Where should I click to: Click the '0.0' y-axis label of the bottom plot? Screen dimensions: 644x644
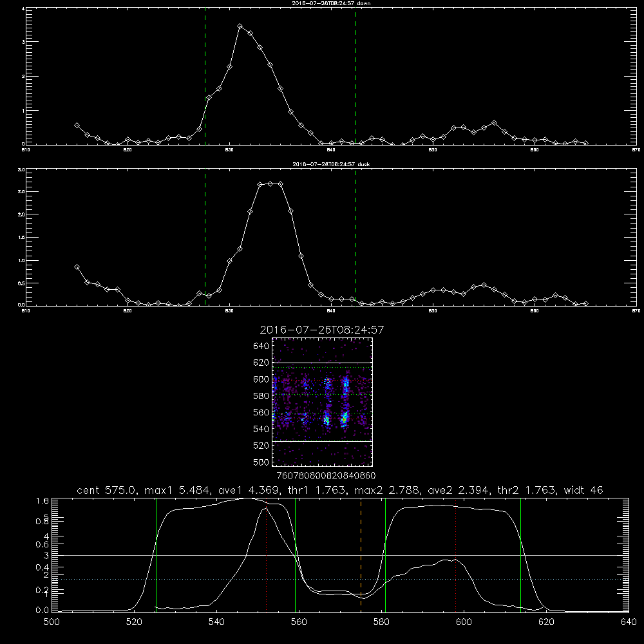[x=43, y=611]
